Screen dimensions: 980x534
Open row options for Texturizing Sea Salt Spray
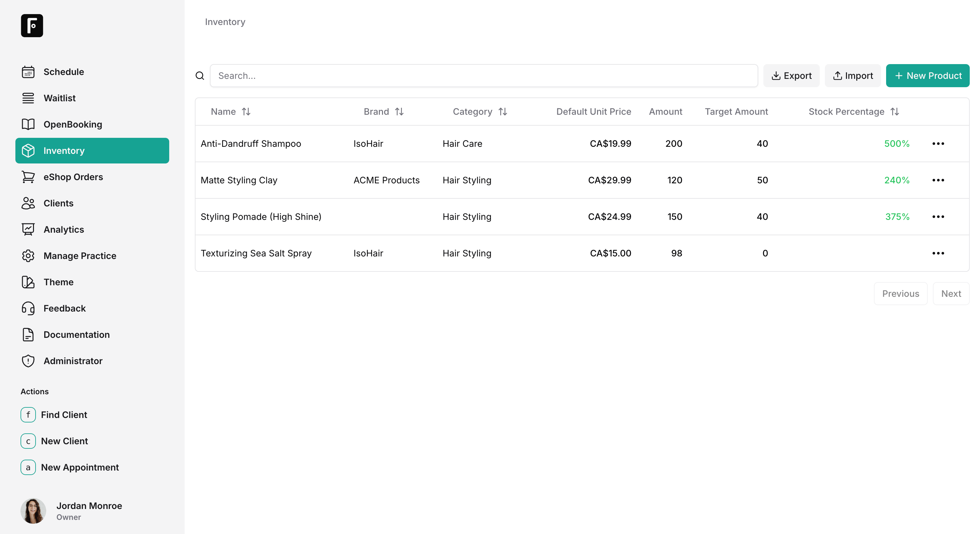coord(938,253)
